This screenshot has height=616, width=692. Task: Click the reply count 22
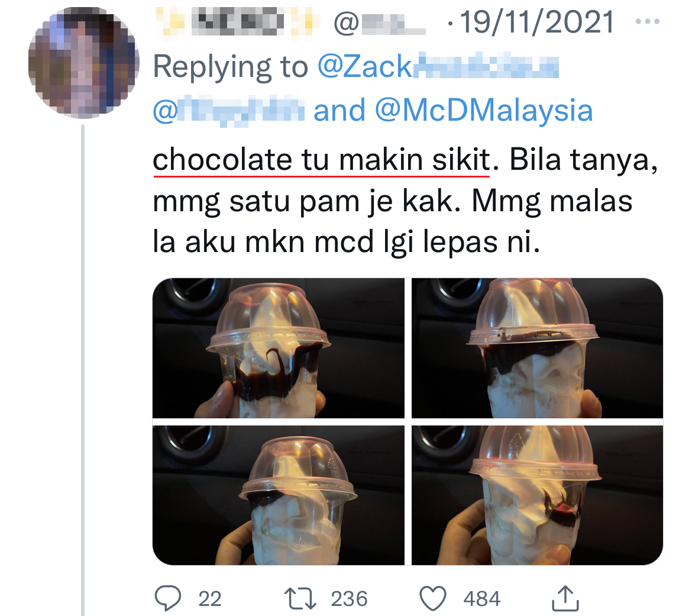tap(209, 599)
